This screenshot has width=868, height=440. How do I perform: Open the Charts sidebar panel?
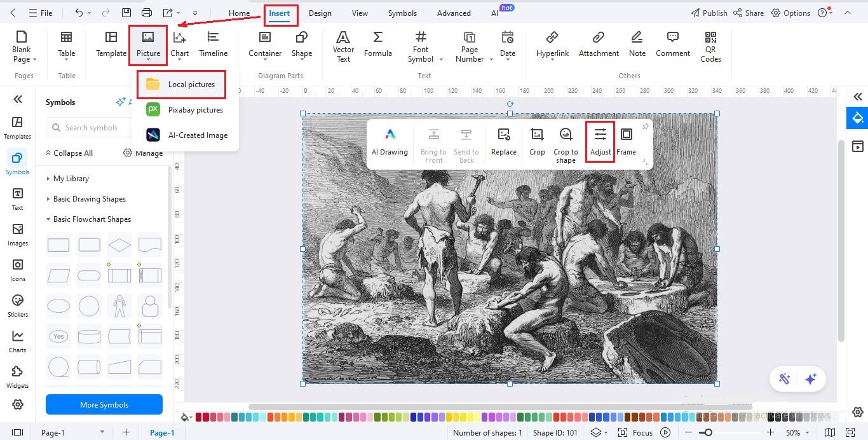[18, 341]
